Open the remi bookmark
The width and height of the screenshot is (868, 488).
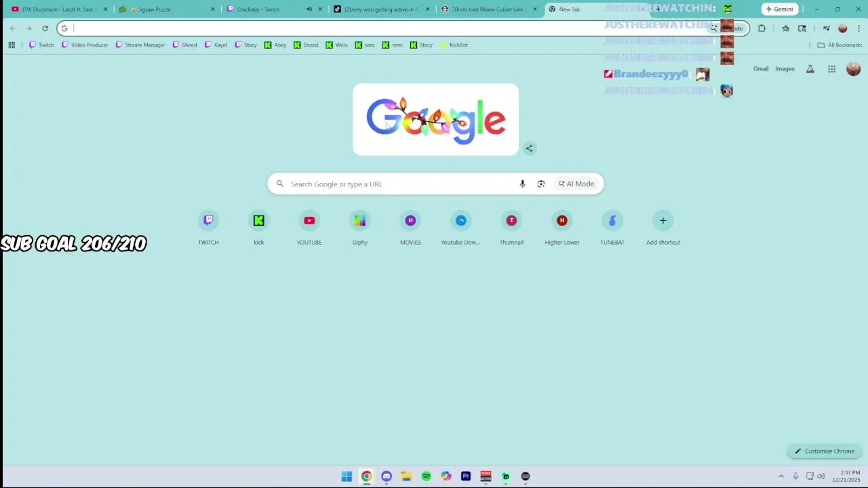pos(392,45)
